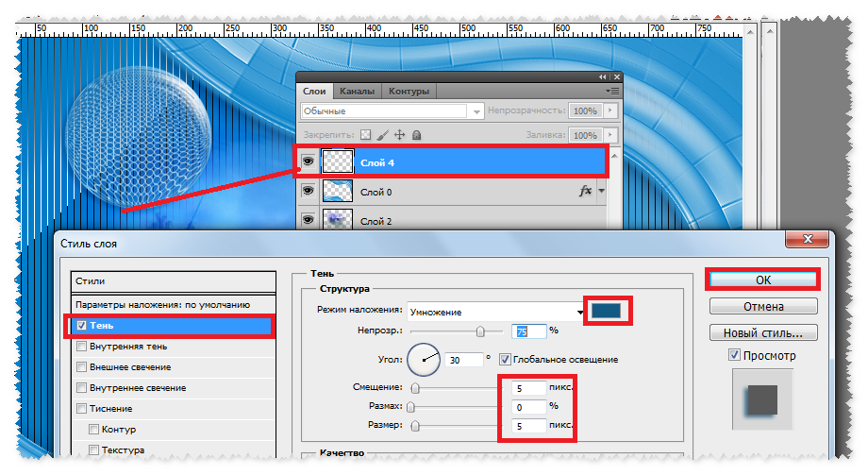Hide layer Слой 0 with eye icon
The width and height of the screenshot is (868, 475).
(308, 191)
